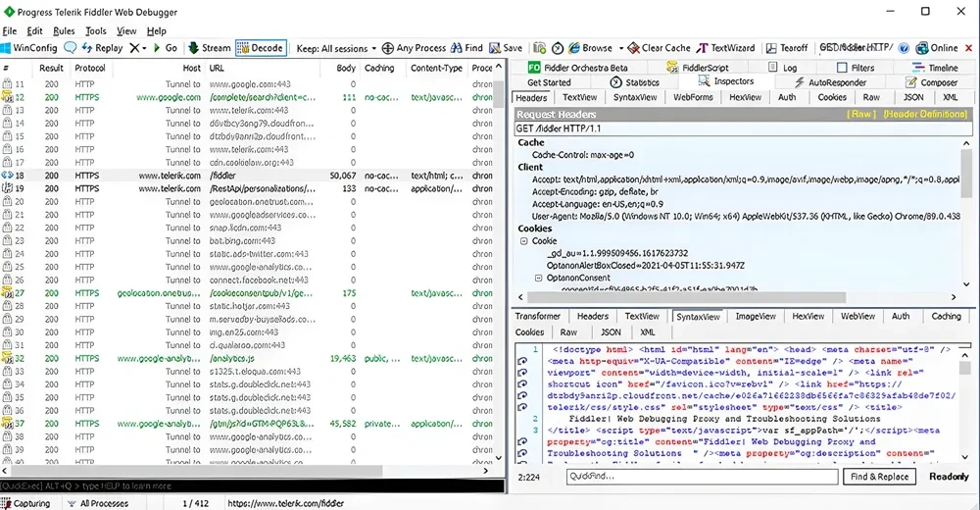Image resolution: width=980 pixels, height=510 pixels.
Task: Open the View menu
Action: (126, 30)
